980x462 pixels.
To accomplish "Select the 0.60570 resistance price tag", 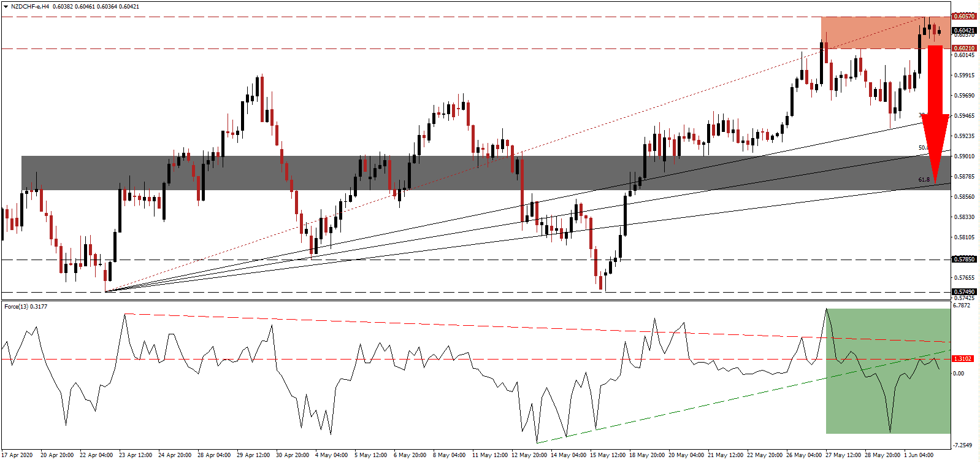I will click(x=963, y=17).
